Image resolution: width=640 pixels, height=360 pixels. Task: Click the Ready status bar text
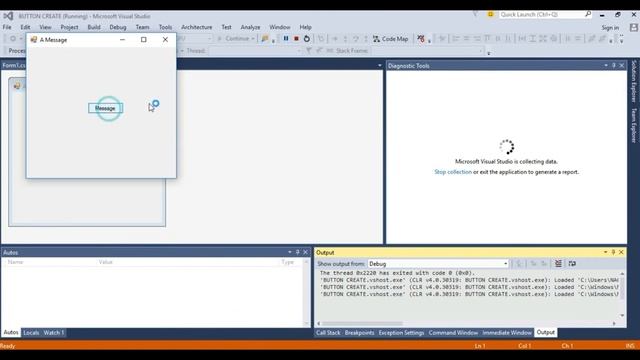(x=8, y=346)
